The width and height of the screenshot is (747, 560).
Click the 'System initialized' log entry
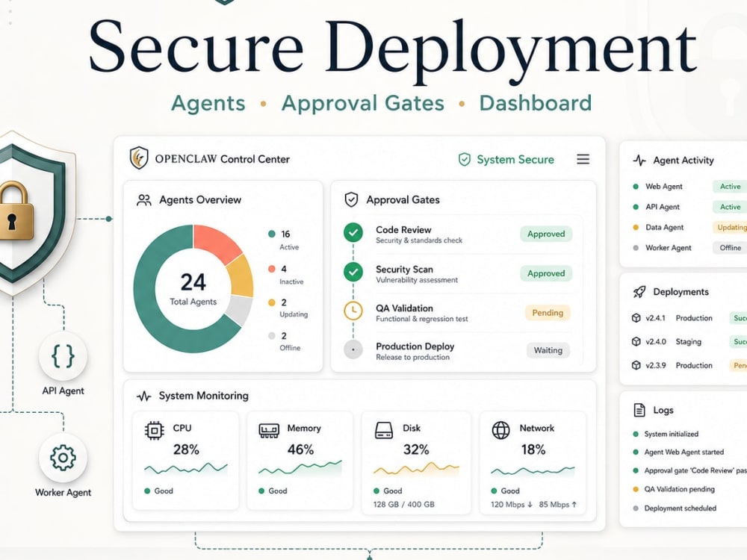tap(672, 434)
